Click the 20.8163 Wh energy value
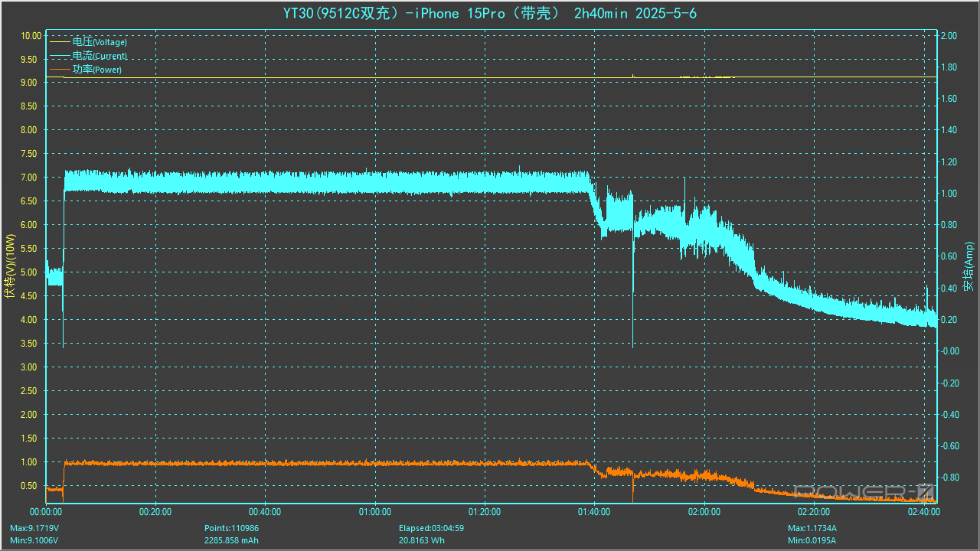Image resolution: width=980 pixels, height=551 pixels. [421, 540]
